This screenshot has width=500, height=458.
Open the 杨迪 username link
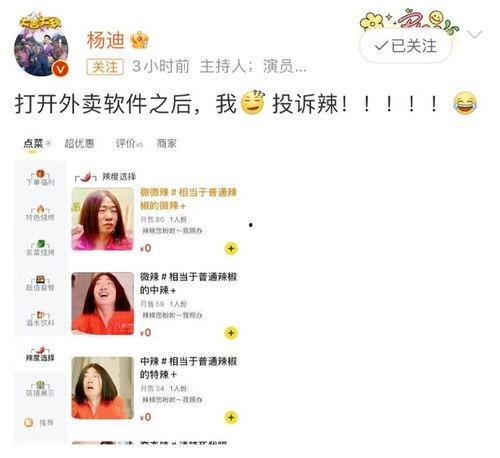(x=105, y=40)
